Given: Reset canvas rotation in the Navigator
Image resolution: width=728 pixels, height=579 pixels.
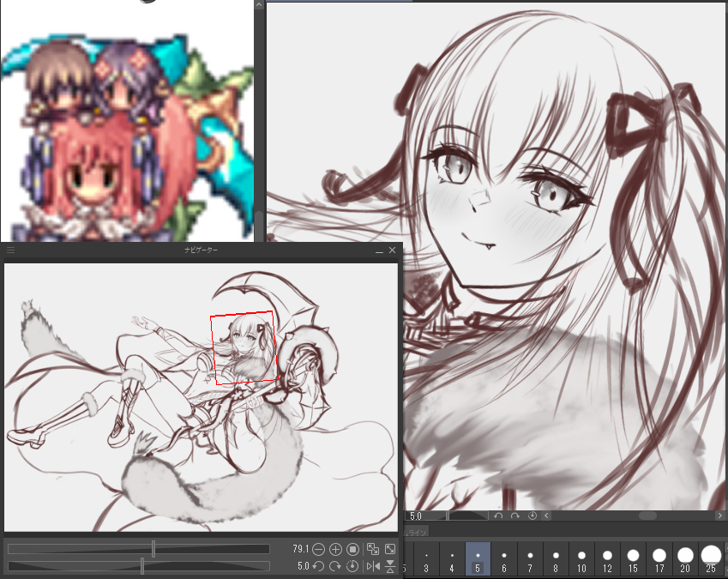Looking at the screenshot, I should [x=352, y=566].
